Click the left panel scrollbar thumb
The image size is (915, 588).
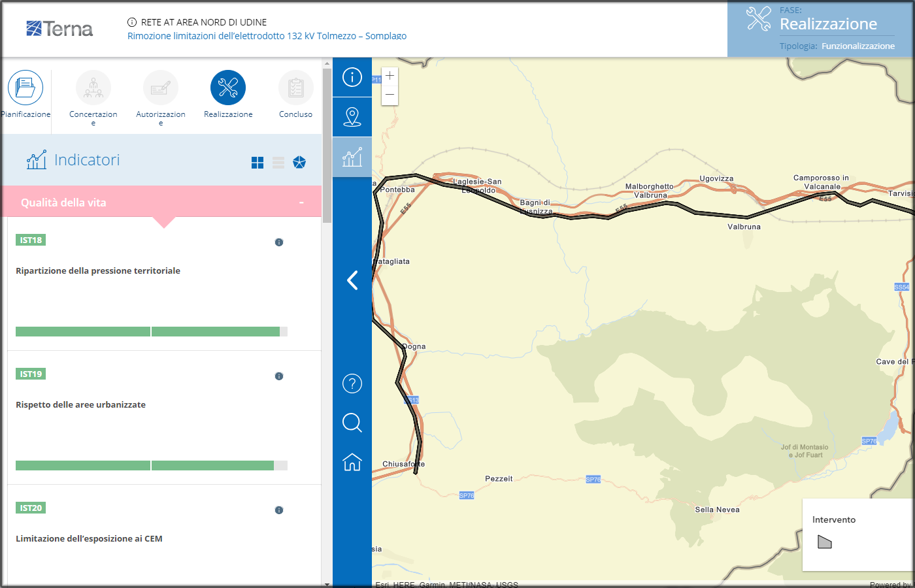coord(327,145)
